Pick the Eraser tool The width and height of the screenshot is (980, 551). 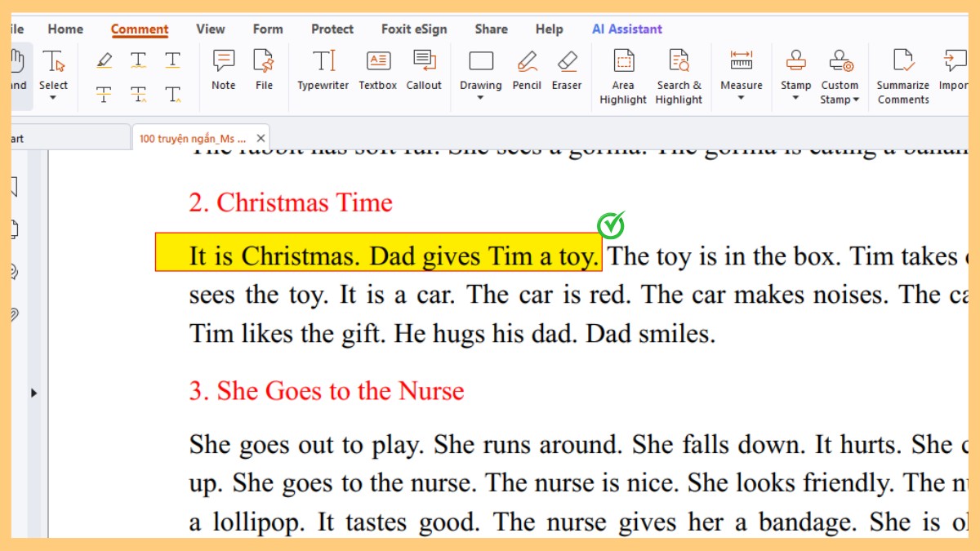pyautogui.click(x=566, y=69)
